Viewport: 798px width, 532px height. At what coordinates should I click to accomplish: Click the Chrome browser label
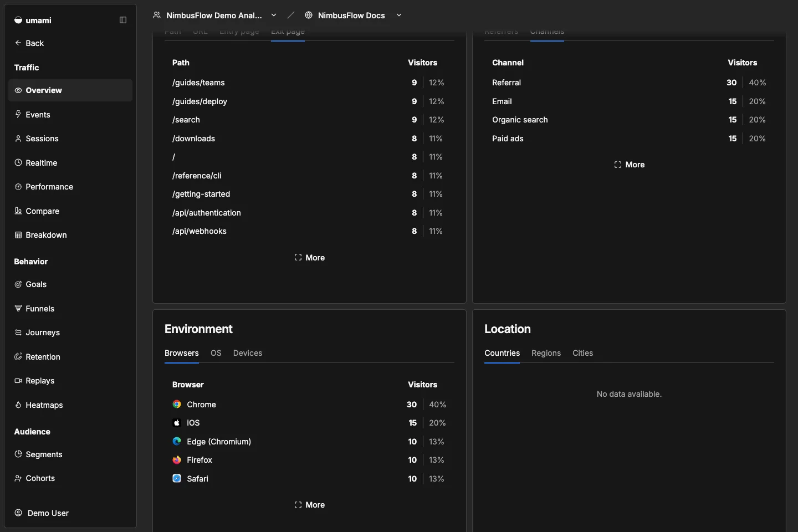pos(201,405)
